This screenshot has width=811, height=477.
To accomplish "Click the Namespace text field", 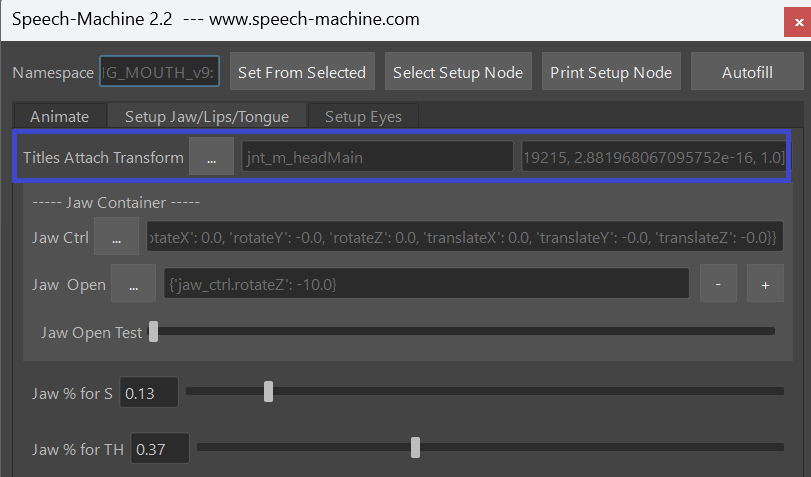I will 166,72.
